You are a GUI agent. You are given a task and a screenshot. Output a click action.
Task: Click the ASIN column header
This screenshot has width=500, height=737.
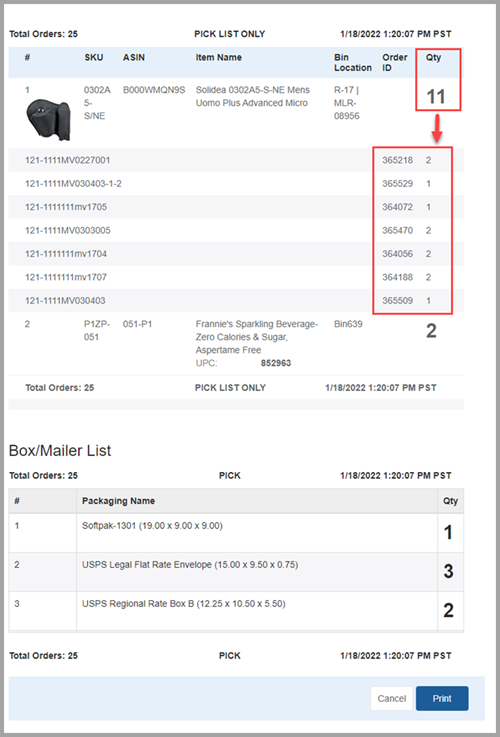tap(134, 57)
